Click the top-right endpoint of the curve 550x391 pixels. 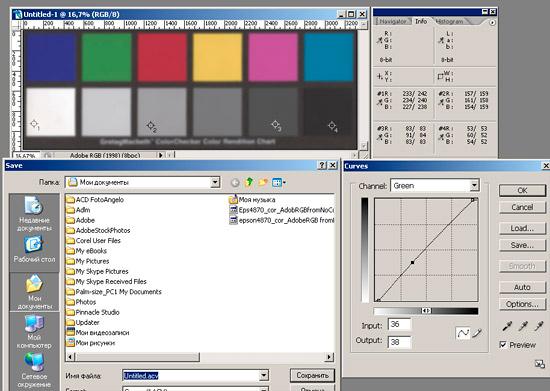click(x=473, y=200)
